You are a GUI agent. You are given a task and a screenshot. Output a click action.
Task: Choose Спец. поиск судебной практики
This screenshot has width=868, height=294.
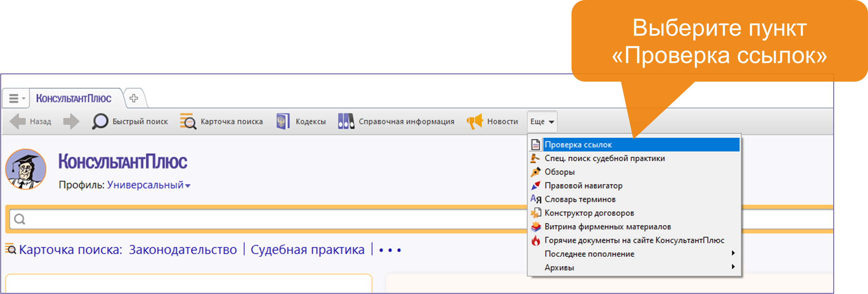tap(604, 158)
